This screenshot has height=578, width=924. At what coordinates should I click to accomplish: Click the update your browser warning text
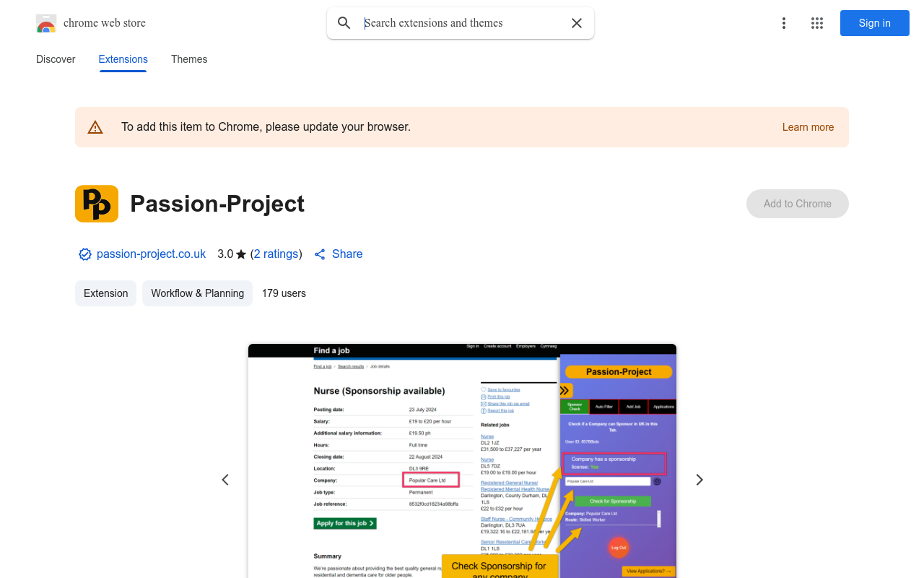(266, 127)
